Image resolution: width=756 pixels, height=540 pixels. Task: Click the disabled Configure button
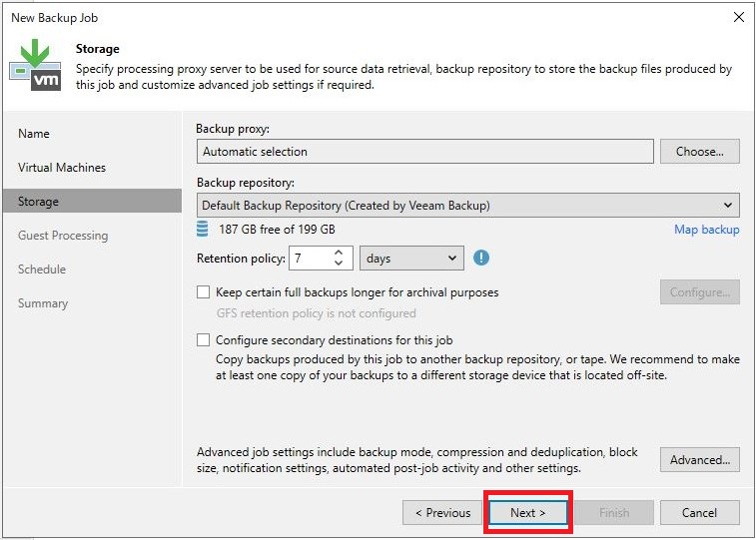coord(700,291)
